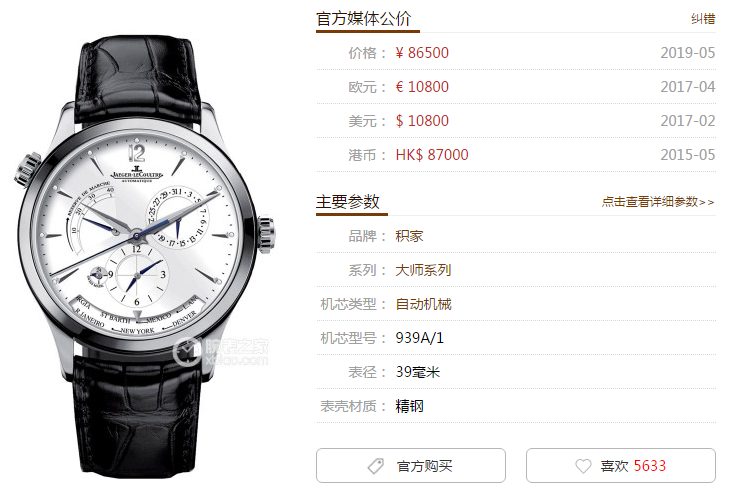The width and height of the screenshot is (736, 488).
Task: Click the watermark logo on watch image
Action: click(221, 352)
